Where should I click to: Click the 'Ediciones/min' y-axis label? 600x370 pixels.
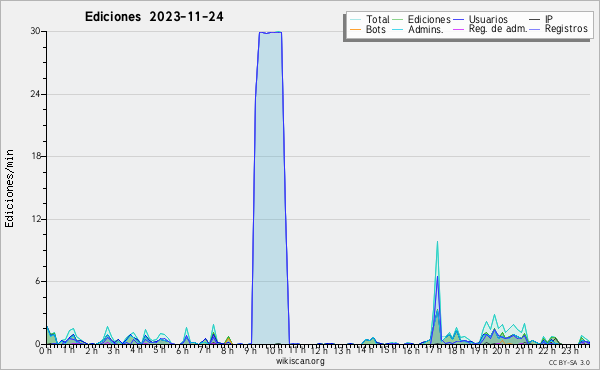point(9,188)
